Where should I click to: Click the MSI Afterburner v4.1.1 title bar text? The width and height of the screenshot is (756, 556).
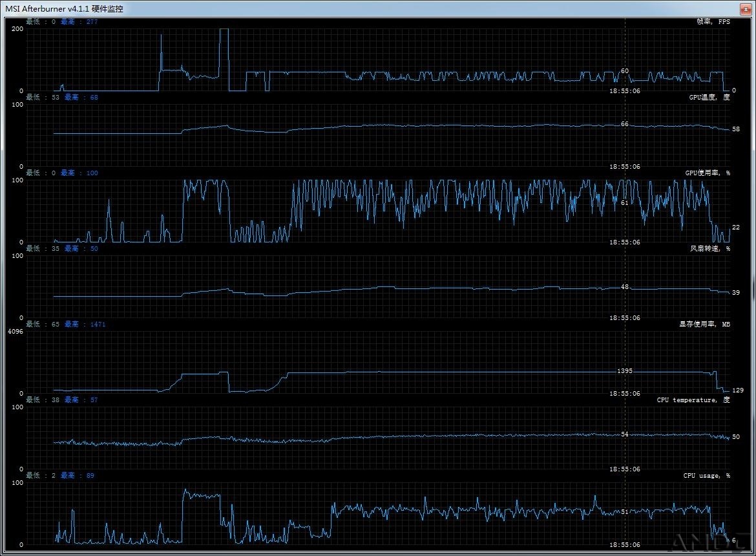tap(64, 8)
